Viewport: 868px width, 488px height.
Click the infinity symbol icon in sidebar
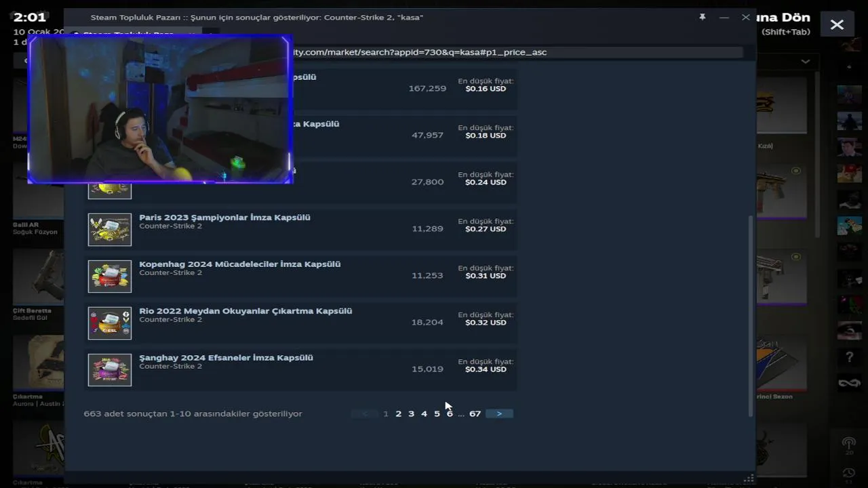849,383
